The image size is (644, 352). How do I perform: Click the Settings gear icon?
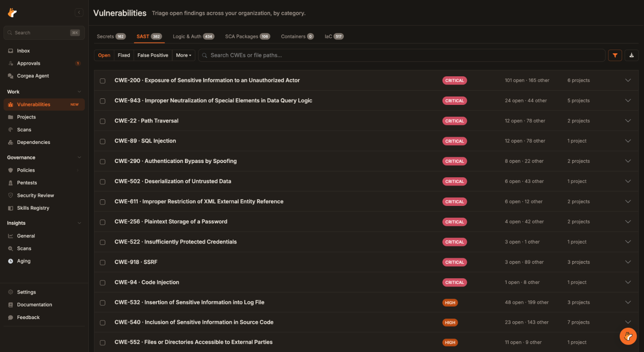click(11, 292)
